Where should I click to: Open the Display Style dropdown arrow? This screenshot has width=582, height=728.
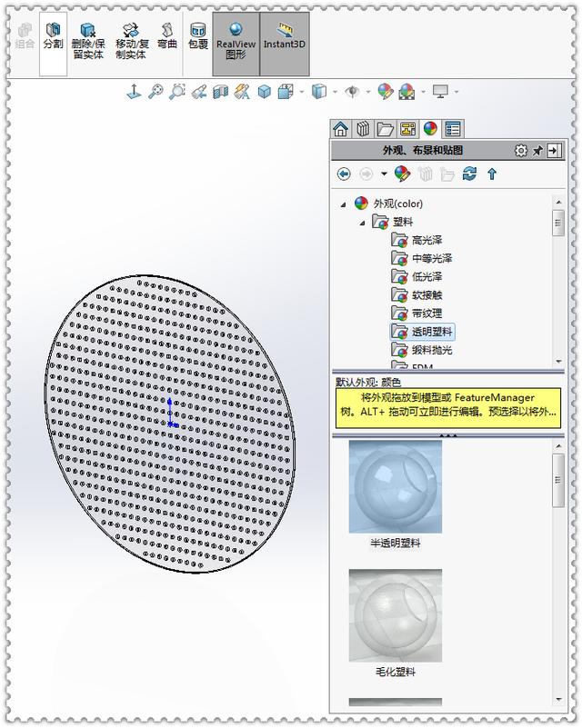[335, 92]
